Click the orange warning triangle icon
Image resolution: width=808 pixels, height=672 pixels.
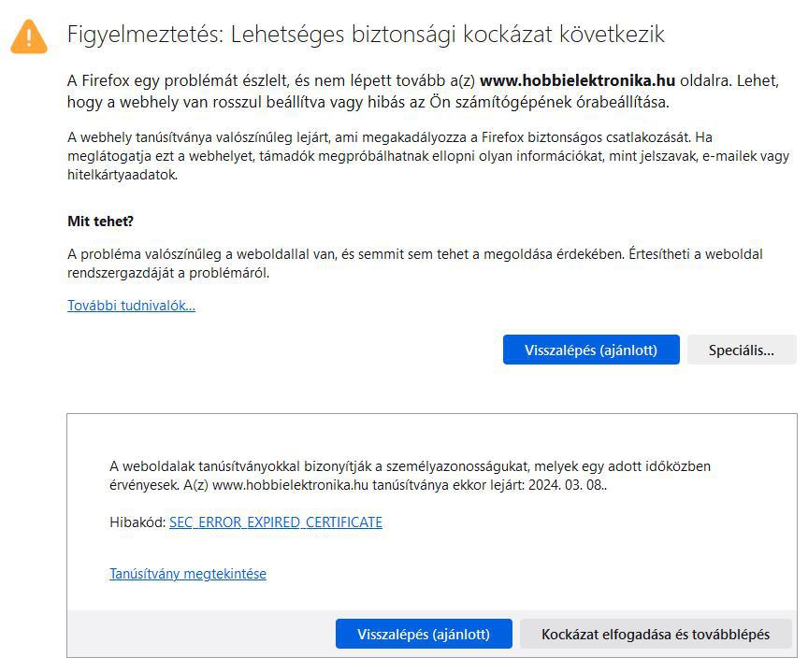pos(29,36)
